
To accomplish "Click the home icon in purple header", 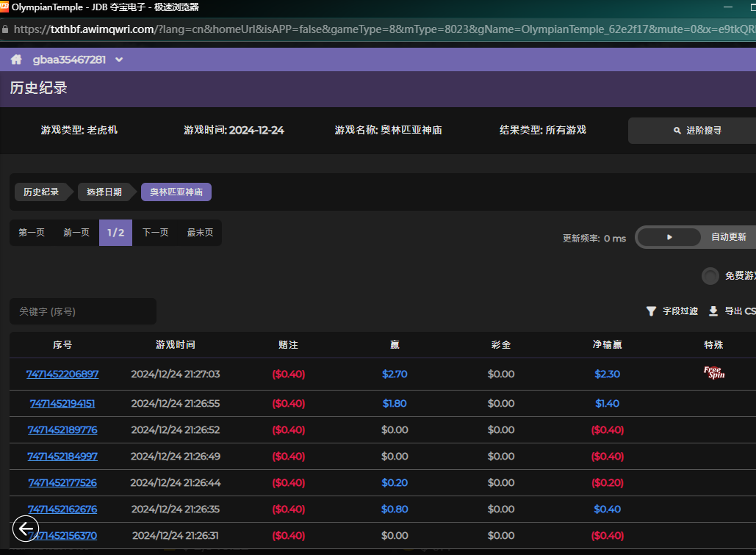I will [x=16, y=59].
